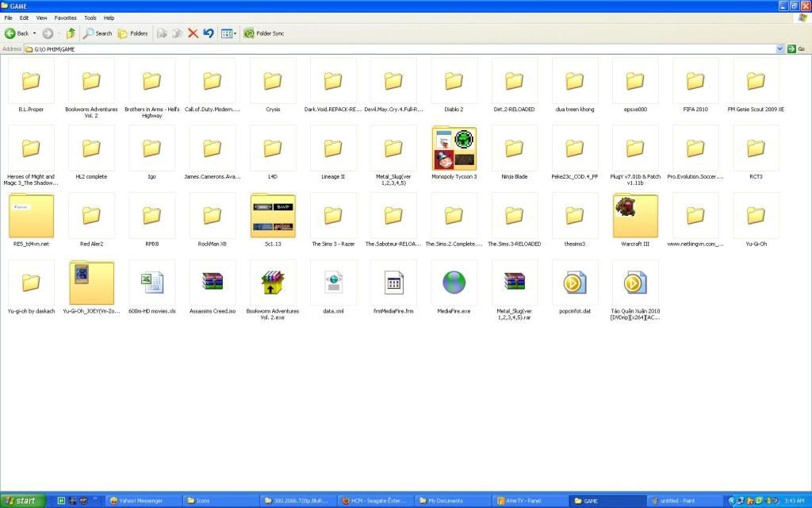This screenshot has height=508, width=812.
Task: Select the dua treen khong folder
Action: (x=574, y=86)
